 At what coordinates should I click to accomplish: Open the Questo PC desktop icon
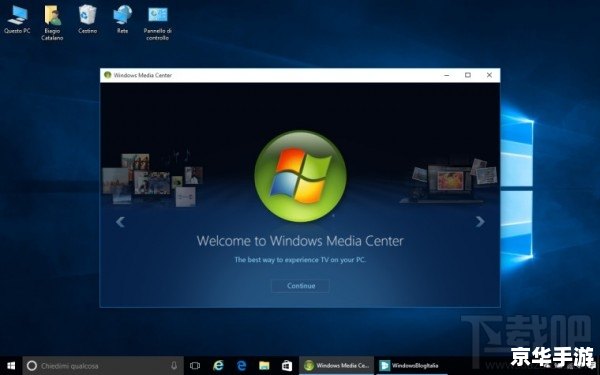[x=17, y=19]
